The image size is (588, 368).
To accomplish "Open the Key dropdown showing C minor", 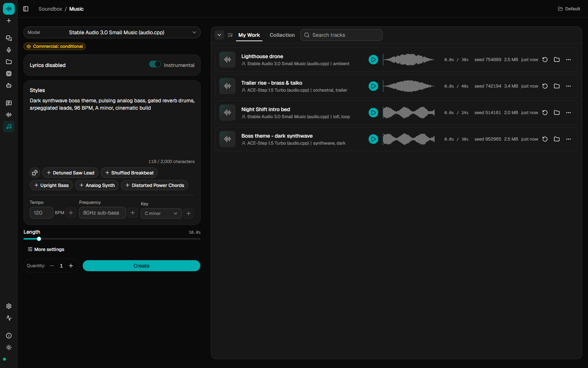I will (x=161, y=213).
